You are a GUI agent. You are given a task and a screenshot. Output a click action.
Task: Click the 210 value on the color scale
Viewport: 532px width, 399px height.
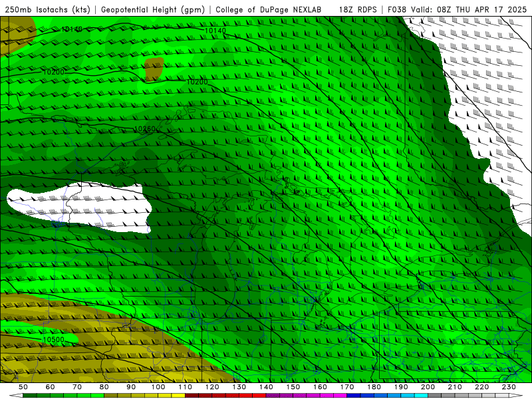tap(455, 387)
